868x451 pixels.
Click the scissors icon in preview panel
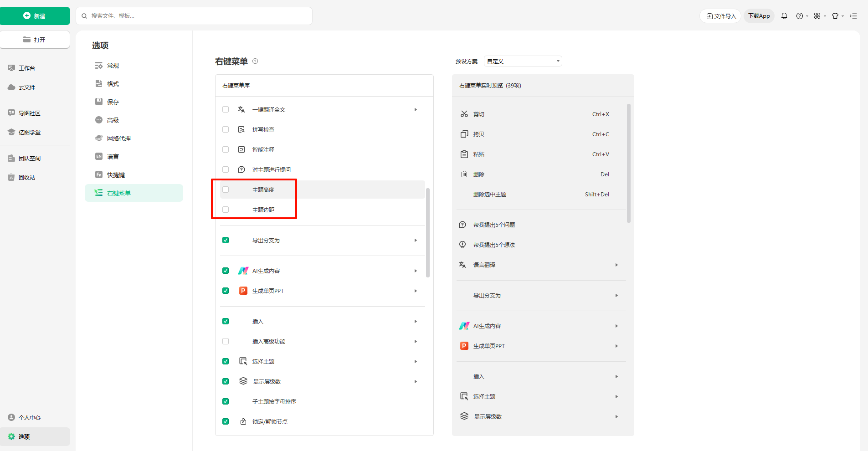(464, 114)
